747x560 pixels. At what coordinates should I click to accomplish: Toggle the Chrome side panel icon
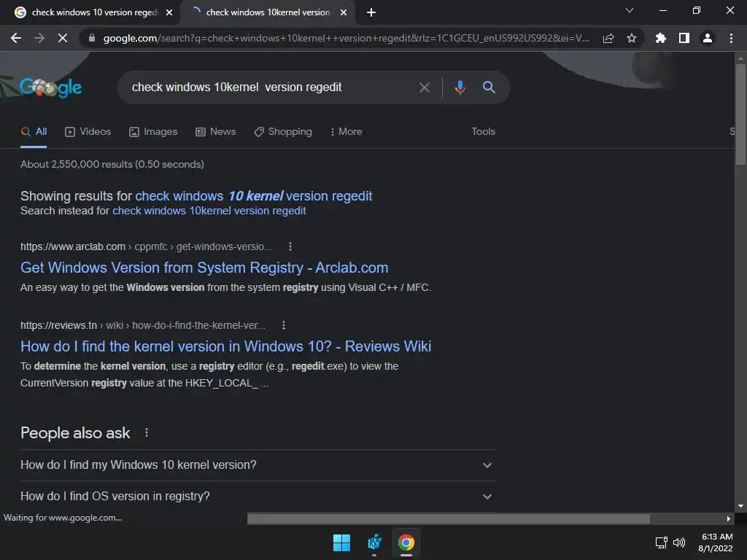click(684, 38)
